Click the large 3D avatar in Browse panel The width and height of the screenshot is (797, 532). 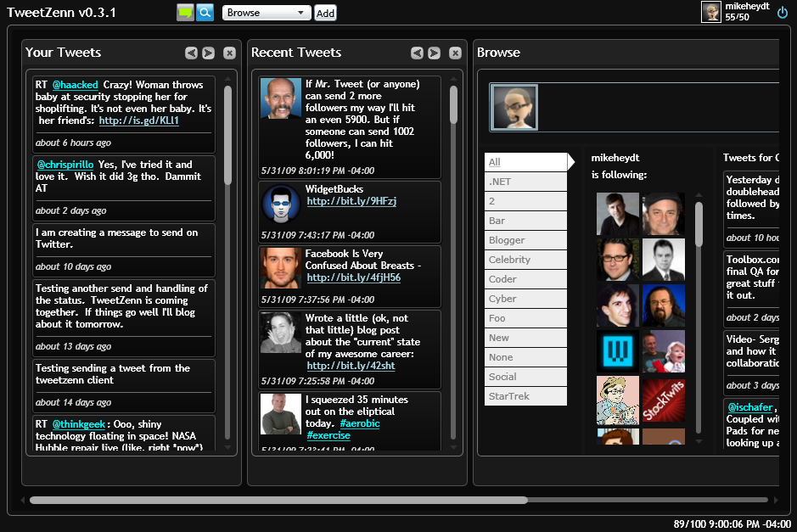[x=514, y=107]
